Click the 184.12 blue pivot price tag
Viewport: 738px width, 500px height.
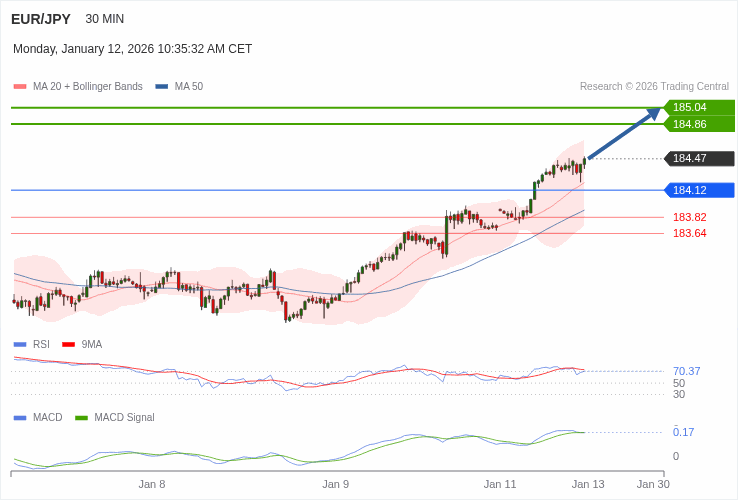pyautogui.click(x=699, y=190)
